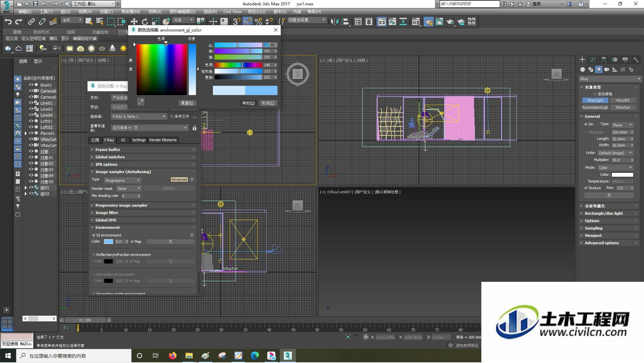This screenshot has height=363, width=644.
Task: Click the Mirror tool icon
Action: pyautogui.click(x=334, y=22)
